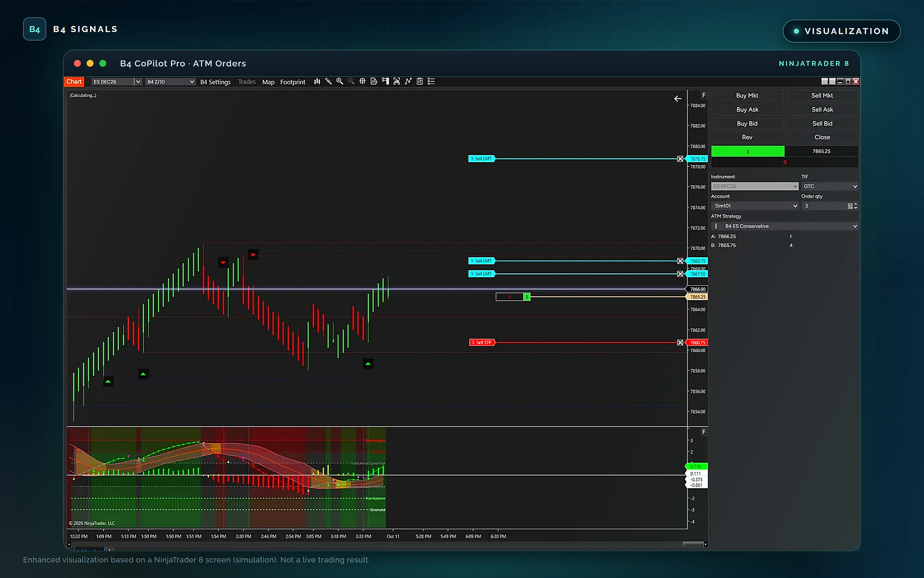The width and height of the screenshot is (924, 578).
Task: Click the Buy Ask button
Action: (x=747, y=109)
